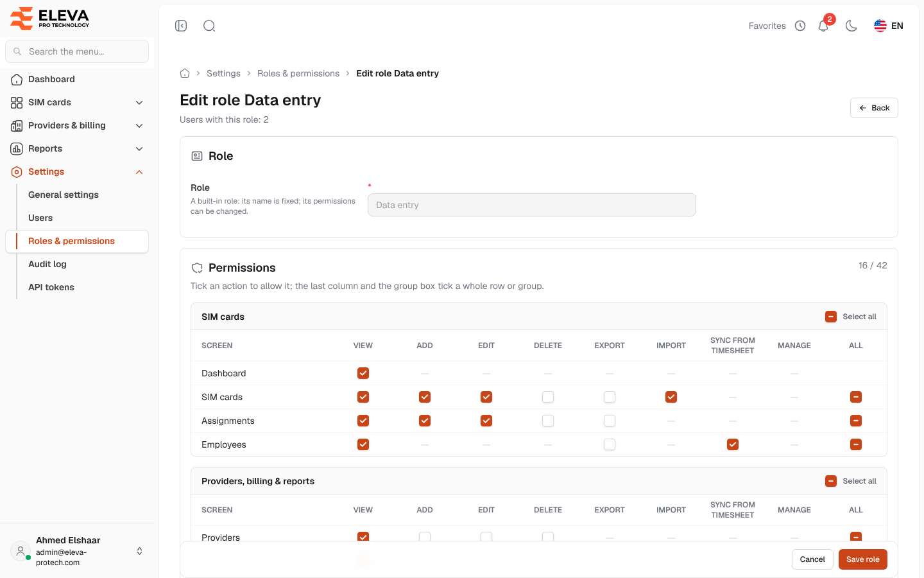Go to home via breadcrumb house icon
The width and height of the screenshot is (924, 578).
coord(185,73)
